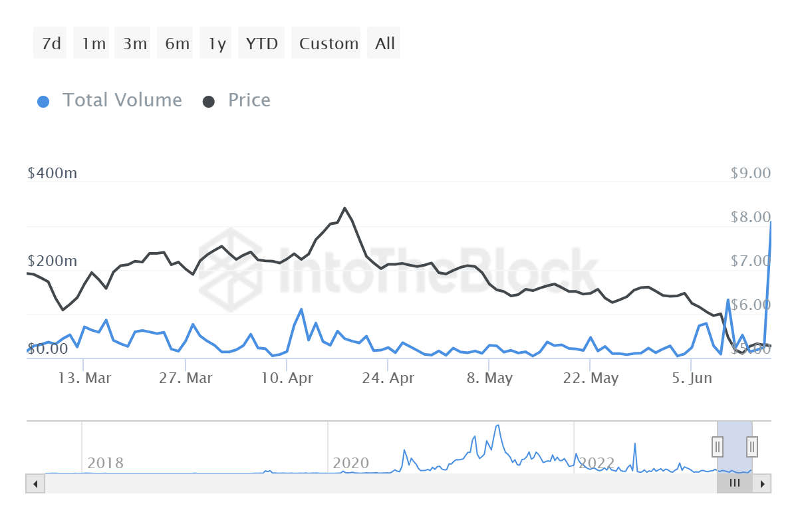Viewport: 798px width, 532px height.
Task: Select the right range handle in the navigator
Action: click(751, 447)
